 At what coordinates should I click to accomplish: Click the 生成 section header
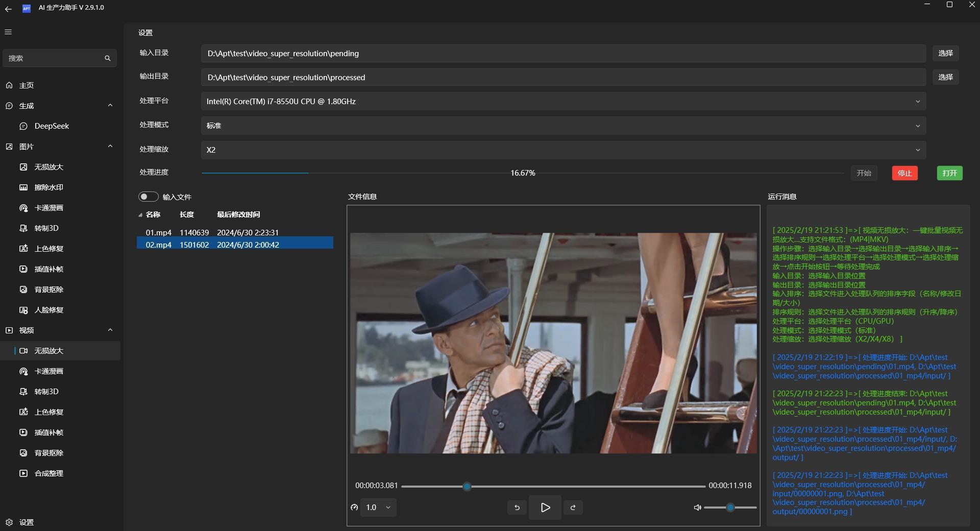60,106
